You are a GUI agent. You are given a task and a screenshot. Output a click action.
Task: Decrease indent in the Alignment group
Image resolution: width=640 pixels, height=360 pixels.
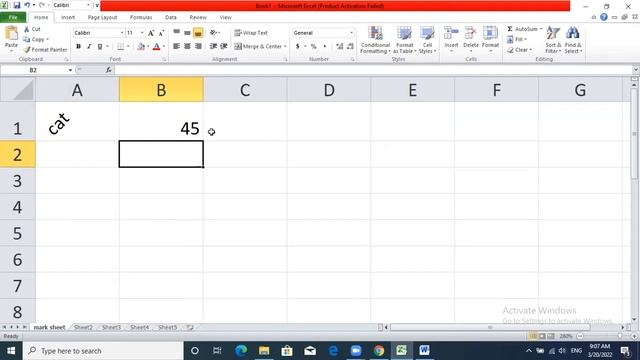(x=213, y=47)
